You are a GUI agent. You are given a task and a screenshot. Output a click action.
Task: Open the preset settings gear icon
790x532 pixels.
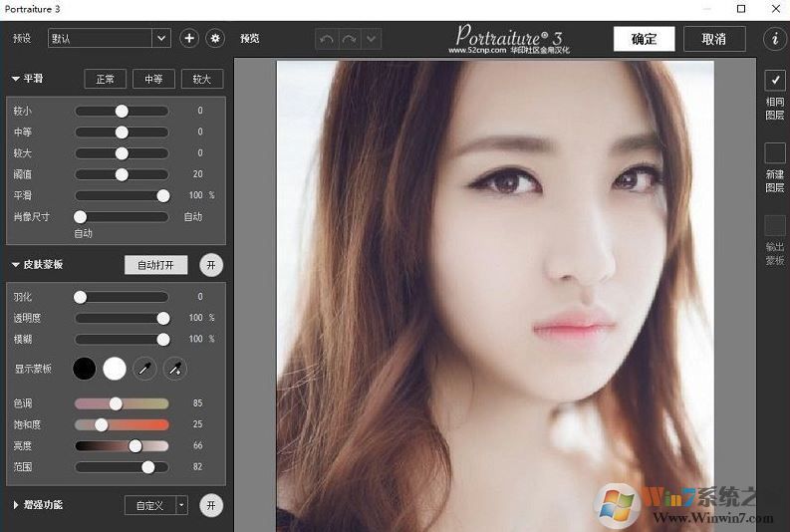coord(215,39)
